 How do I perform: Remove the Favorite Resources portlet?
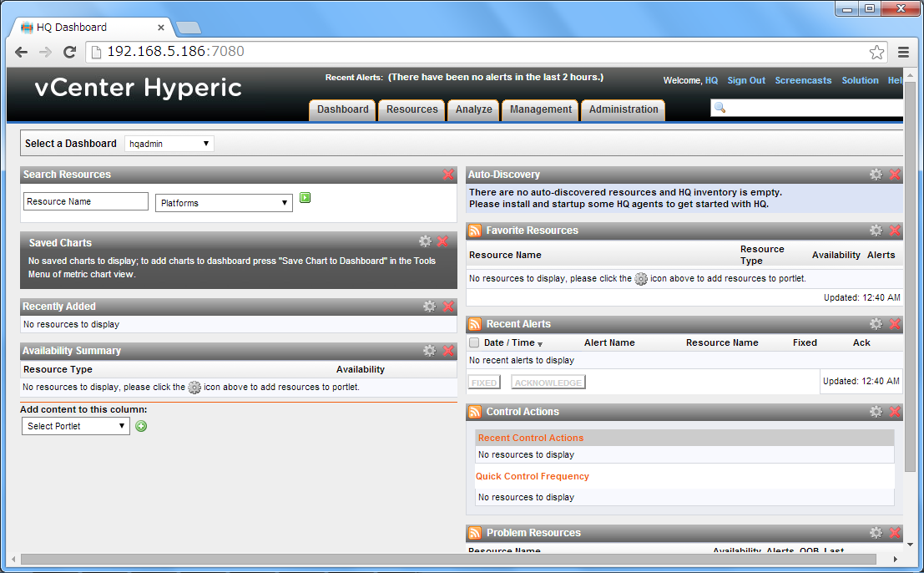[x=895, y=231]
